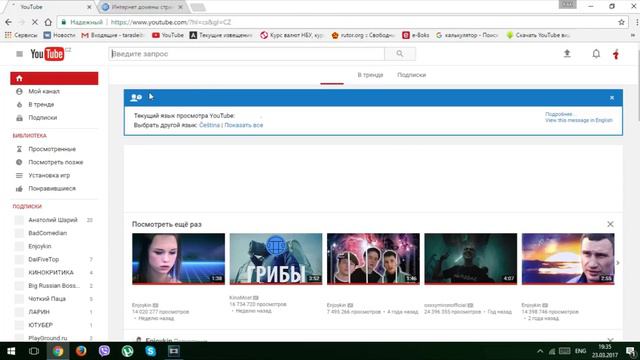Choose Čeština language link
Screen dimensions: 640x360
point(209,125)
